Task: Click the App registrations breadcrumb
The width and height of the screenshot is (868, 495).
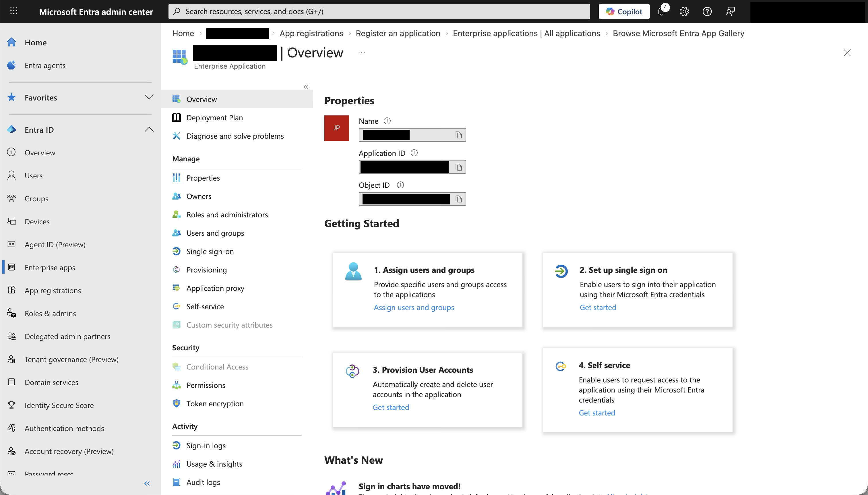Action: click(x=311, y=33)
